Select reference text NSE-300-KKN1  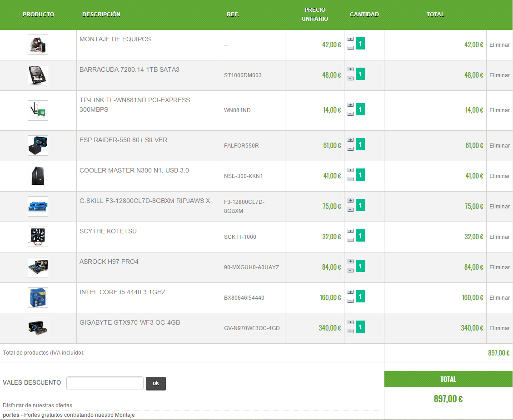[x=244, y=176]
